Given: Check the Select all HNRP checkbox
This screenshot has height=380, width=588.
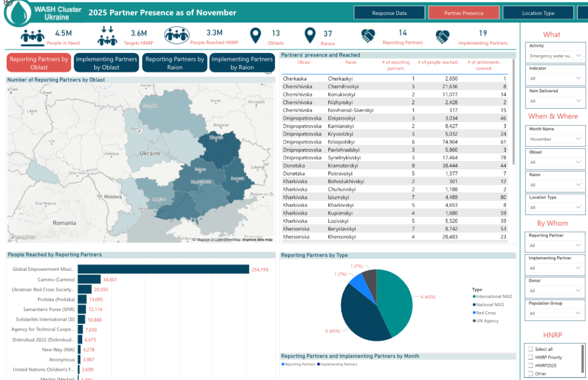Looking at the screenshot, I should pos(531,349).
